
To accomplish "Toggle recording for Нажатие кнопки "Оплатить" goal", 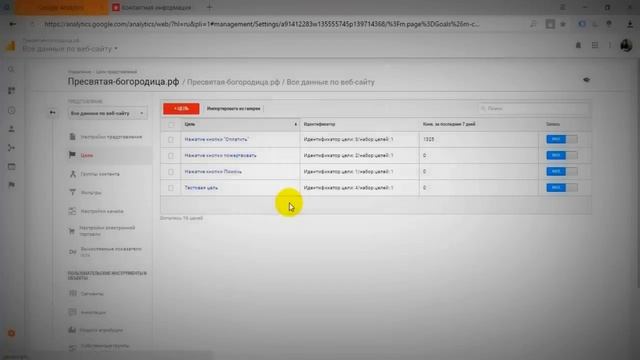I will point(562,139).
